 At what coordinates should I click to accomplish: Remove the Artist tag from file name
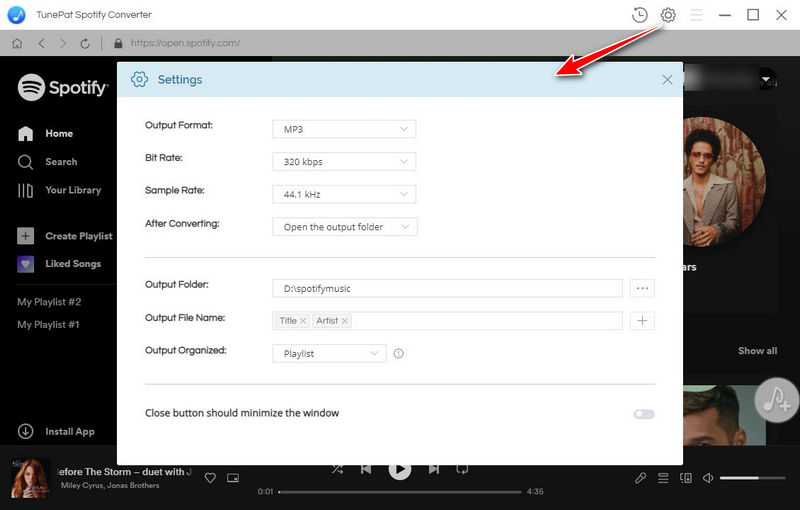[x=345, y=321]
